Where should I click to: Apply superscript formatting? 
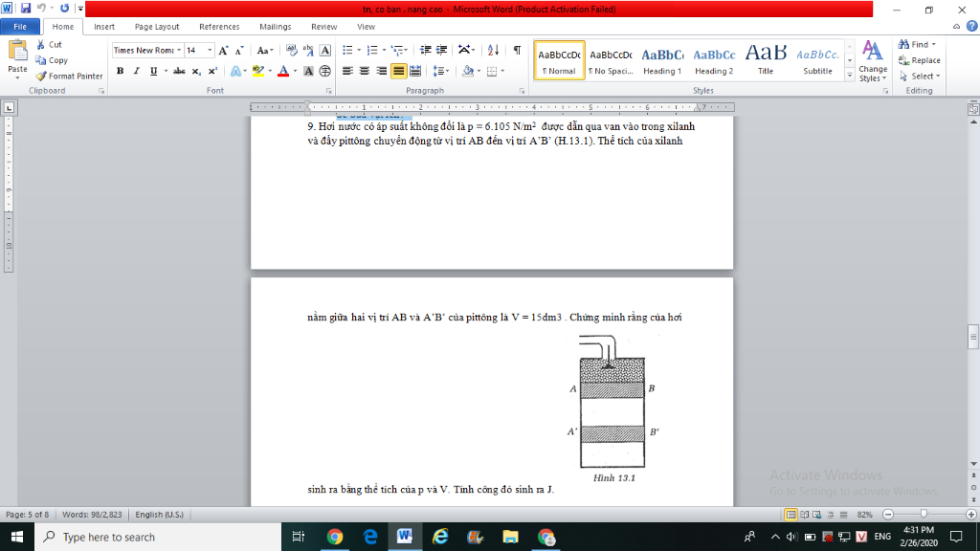(212, 71)
